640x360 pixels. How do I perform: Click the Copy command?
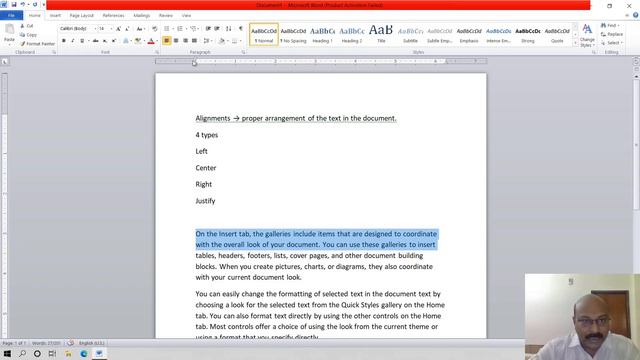click(28, 35)
